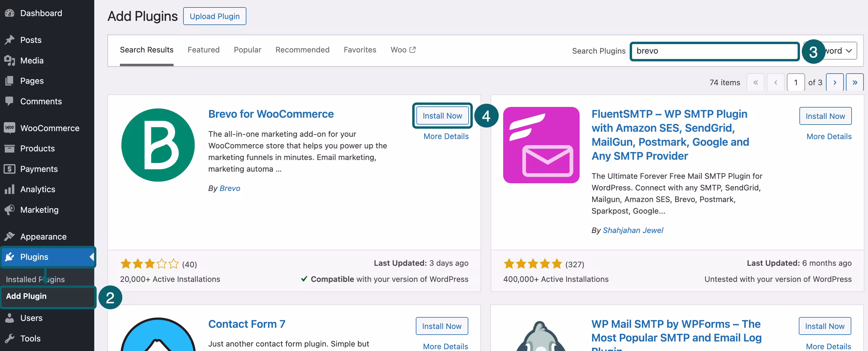The width and height of the screenshot is (868, 351).
Task: Select the Add Plugin submenu item
Action: point(26,296)
